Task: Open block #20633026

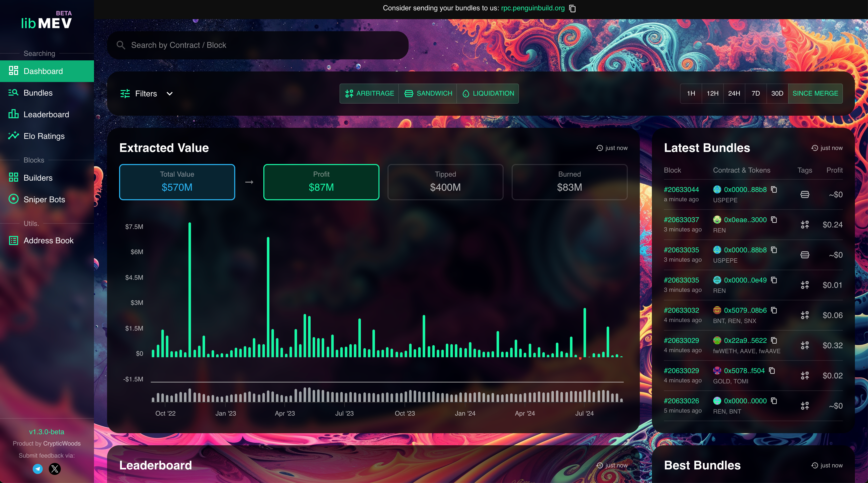Action: tap(681, 401)
